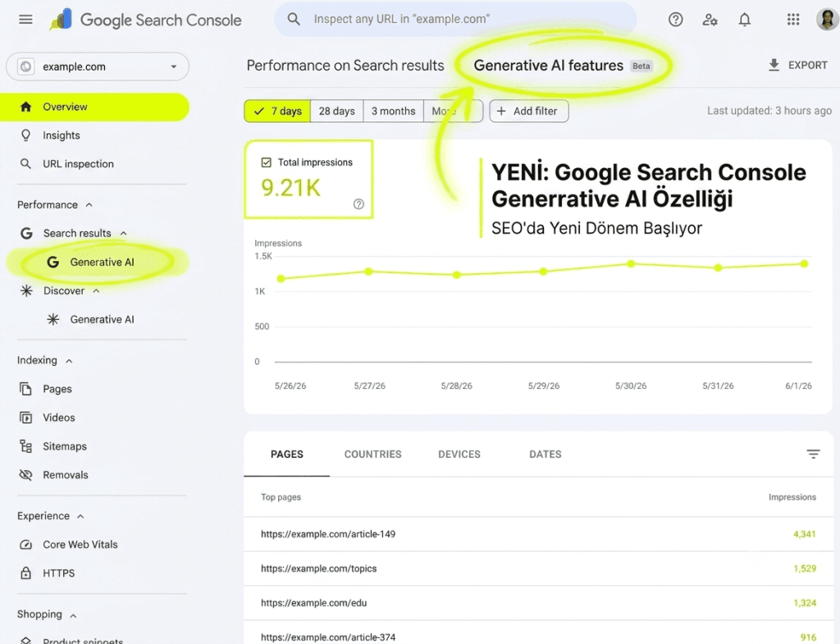Open the Removals page link

pyautogui.click(x=66, y=475)
